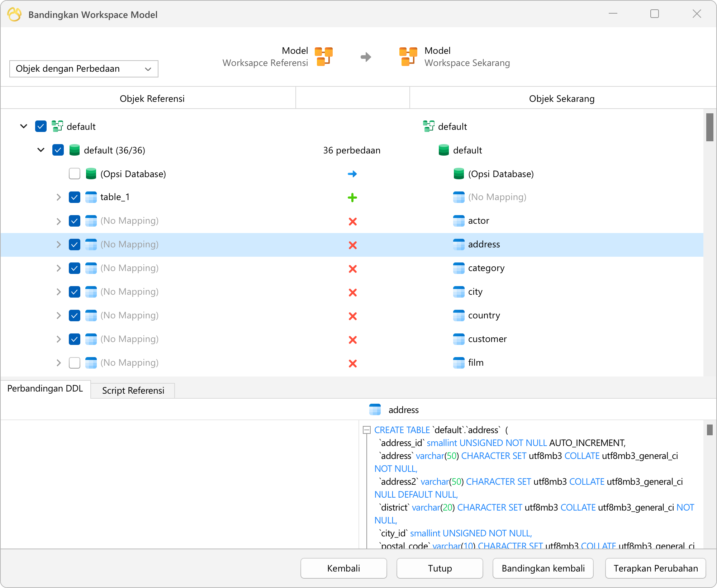Click the blue arrow for Opsi Database
The height and width of the screenshot is (588, 717).
tap(352, 174)
